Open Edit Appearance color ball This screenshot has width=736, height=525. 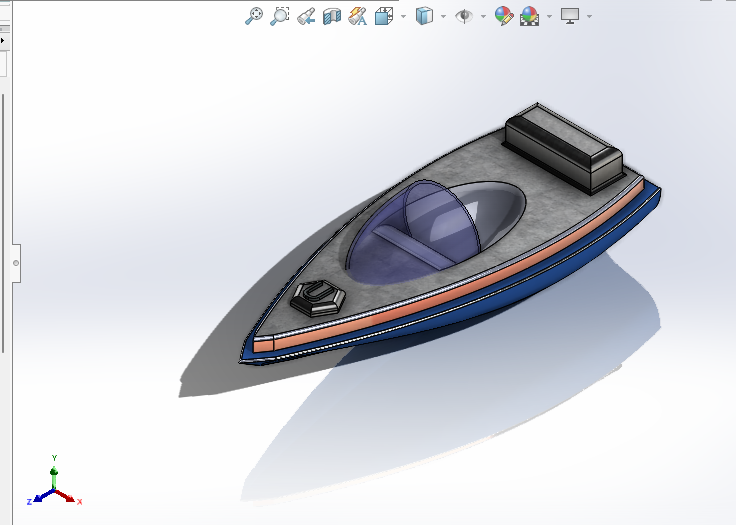[x=504, y=16]
